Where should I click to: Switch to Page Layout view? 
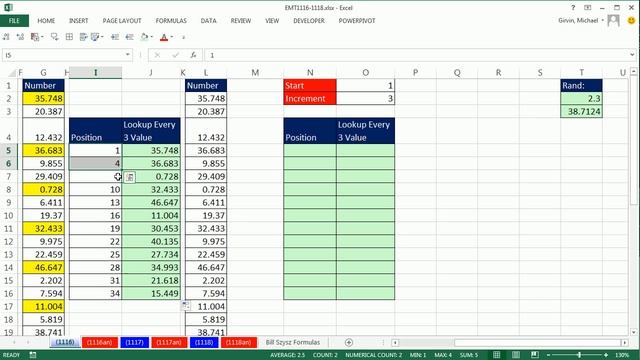click(x=516, y=355)
